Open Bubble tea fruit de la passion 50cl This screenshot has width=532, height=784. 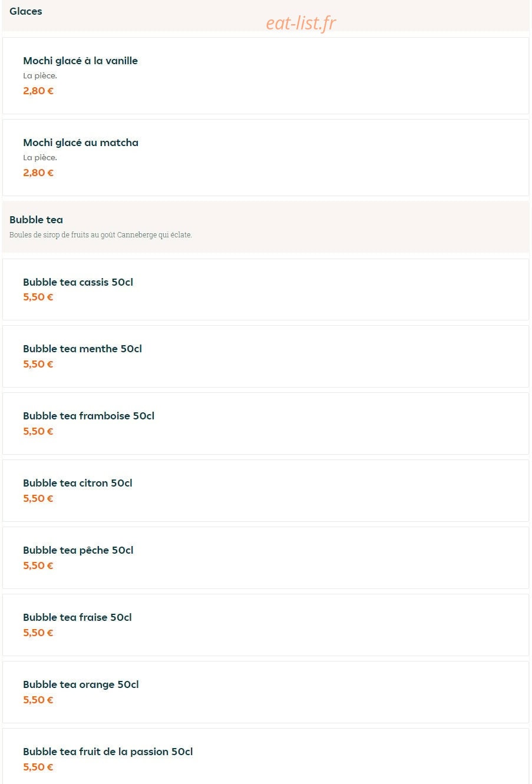266,756
